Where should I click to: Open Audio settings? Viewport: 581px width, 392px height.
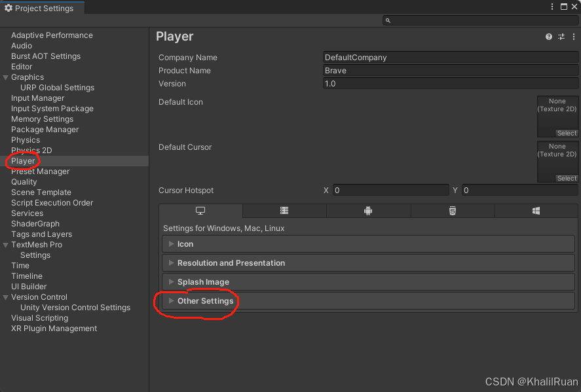[x=22, y=46]
